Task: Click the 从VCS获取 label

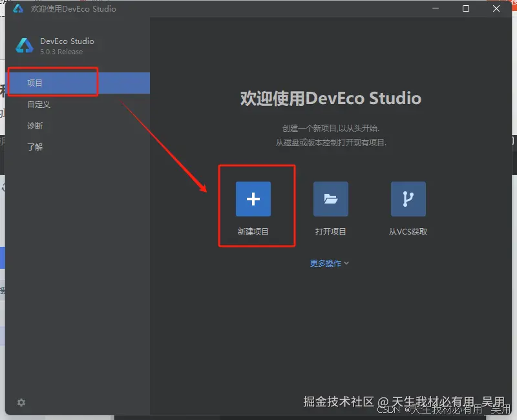Action: click(408, 231)
